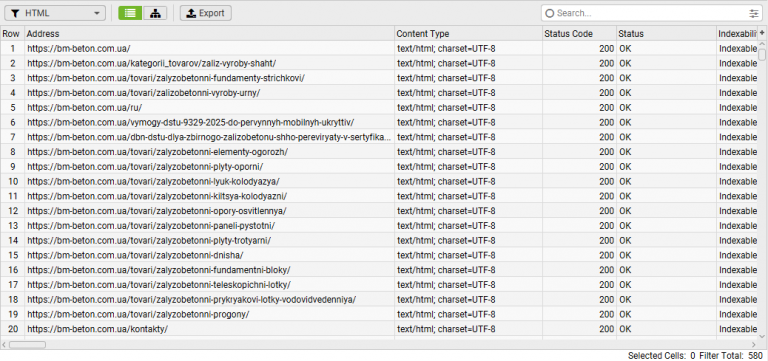Click the horizontal scrollbar thumb
The image size is (768, 361).
coord(27,345)
